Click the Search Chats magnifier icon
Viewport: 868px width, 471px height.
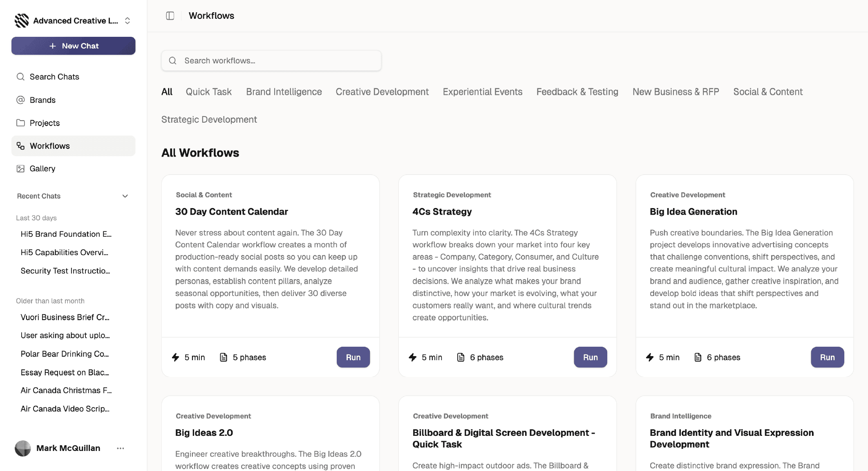(x=20, y=76)
